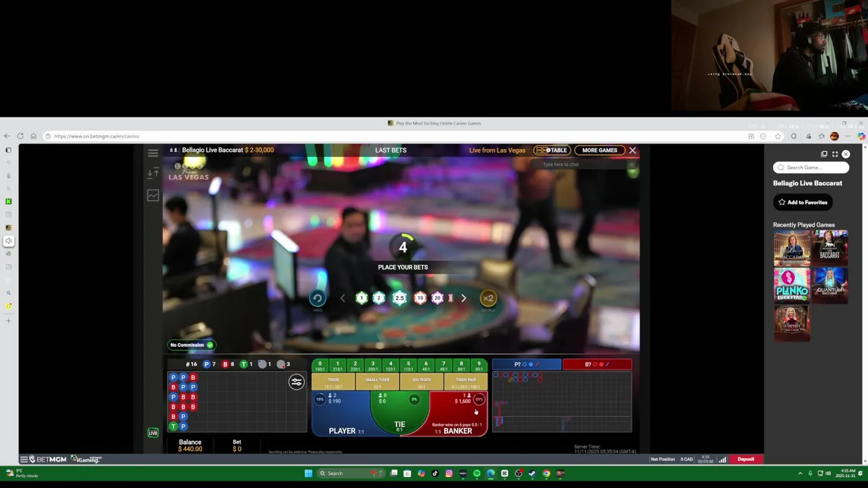Show previous chips with left arrow
This screenshot has height=488, width=868.
click(x=342, y=298)
